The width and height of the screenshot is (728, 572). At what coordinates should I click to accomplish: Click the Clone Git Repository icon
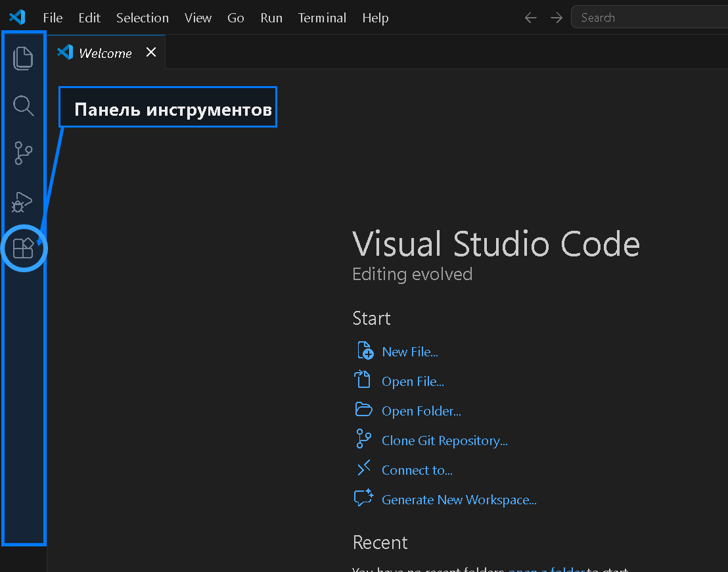point(363,439)
